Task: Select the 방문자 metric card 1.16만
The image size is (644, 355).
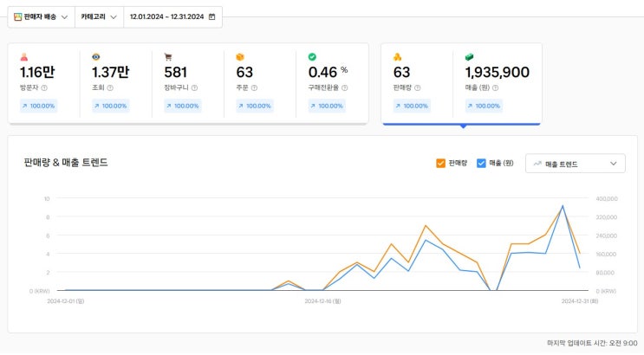Action: [x=44, y=84]
